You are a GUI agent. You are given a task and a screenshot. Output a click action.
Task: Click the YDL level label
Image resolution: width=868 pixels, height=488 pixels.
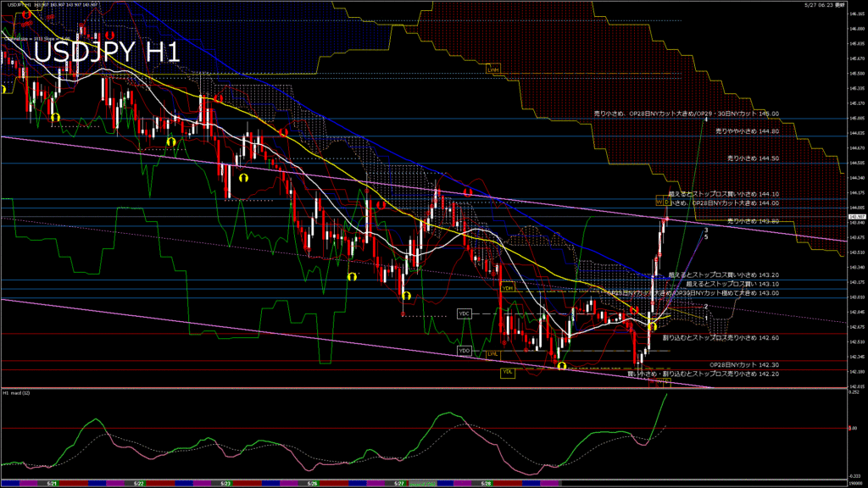[508, 373]
